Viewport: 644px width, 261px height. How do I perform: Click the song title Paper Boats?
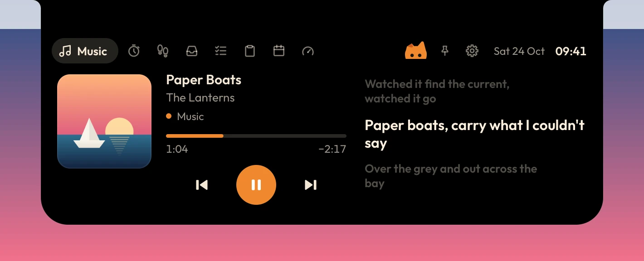(204, 80)
